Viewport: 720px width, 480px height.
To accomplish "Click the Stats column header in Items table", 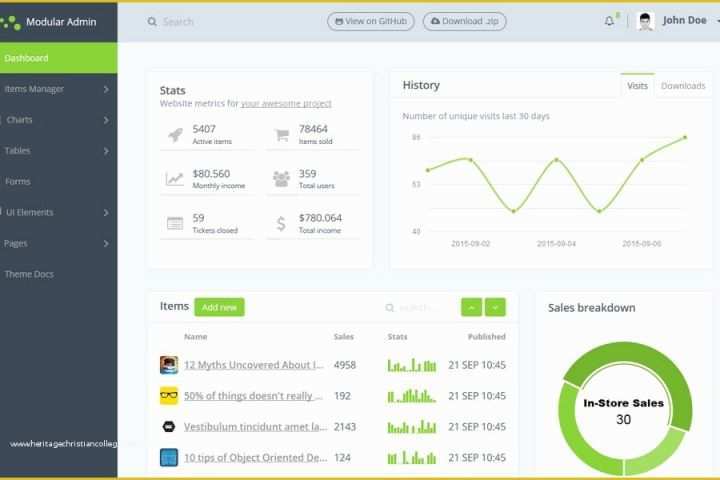I will [x=397, y=337].
